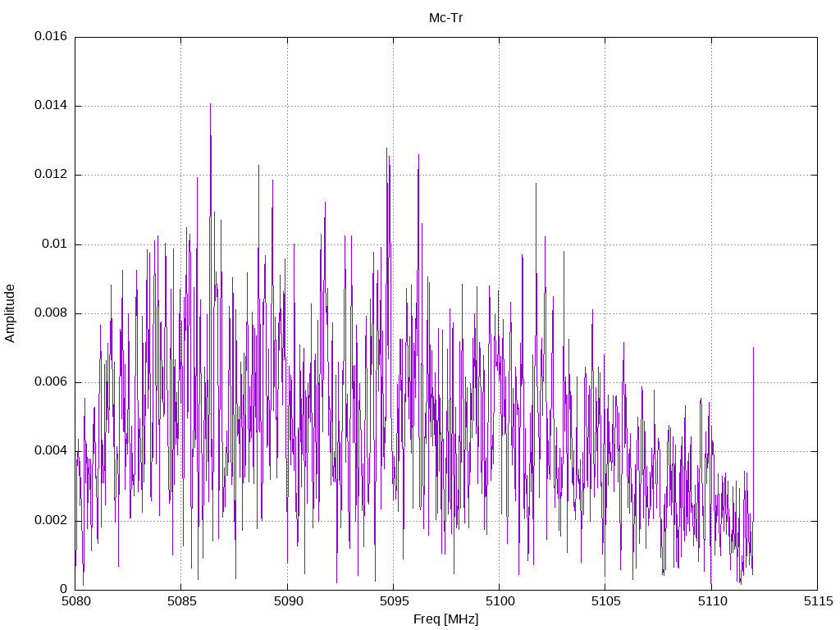Click the y-axis tick label 0.002
Screen dimensions: 840x630
51,521
